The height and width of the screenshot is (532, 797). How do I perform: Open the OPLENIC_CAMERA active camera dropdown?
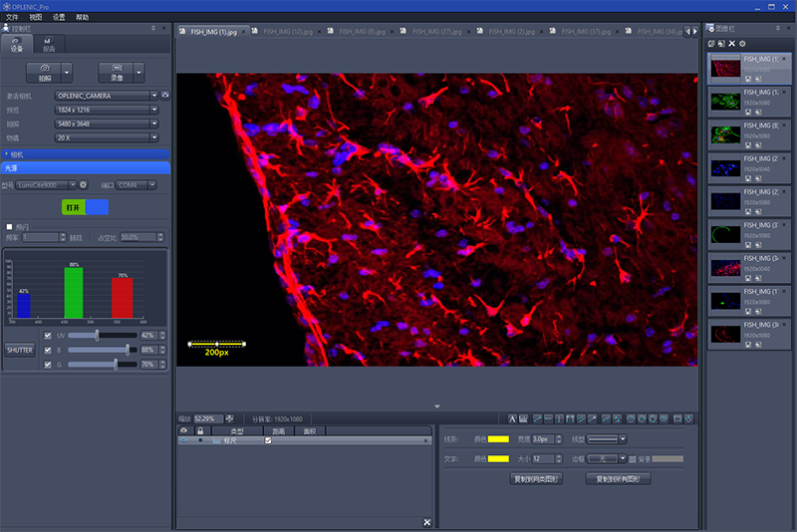[107, 96]
